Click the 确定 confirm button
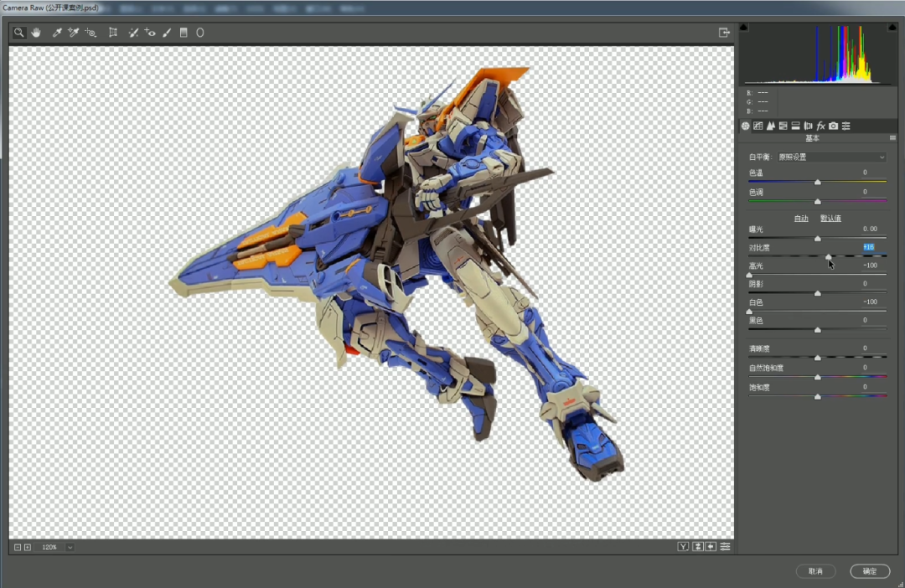905x588 pixels. click(x=870, y=571)
